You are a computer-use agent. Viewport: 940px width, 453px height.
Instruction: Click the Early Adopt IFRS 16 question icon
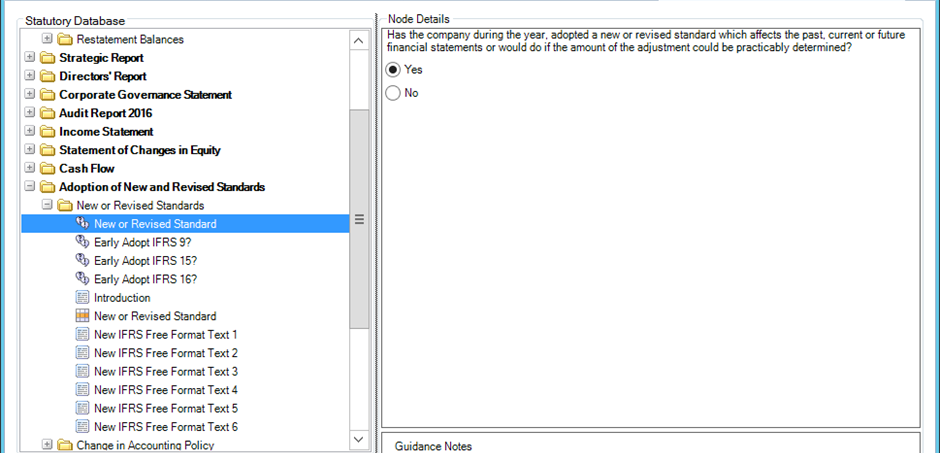pos(82,279)
